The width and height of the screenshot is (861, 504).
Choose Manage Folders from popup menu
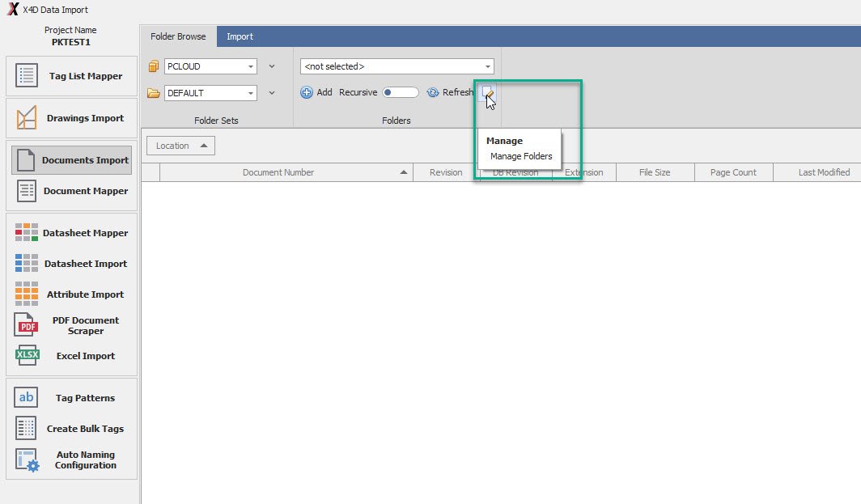point(521,156)
